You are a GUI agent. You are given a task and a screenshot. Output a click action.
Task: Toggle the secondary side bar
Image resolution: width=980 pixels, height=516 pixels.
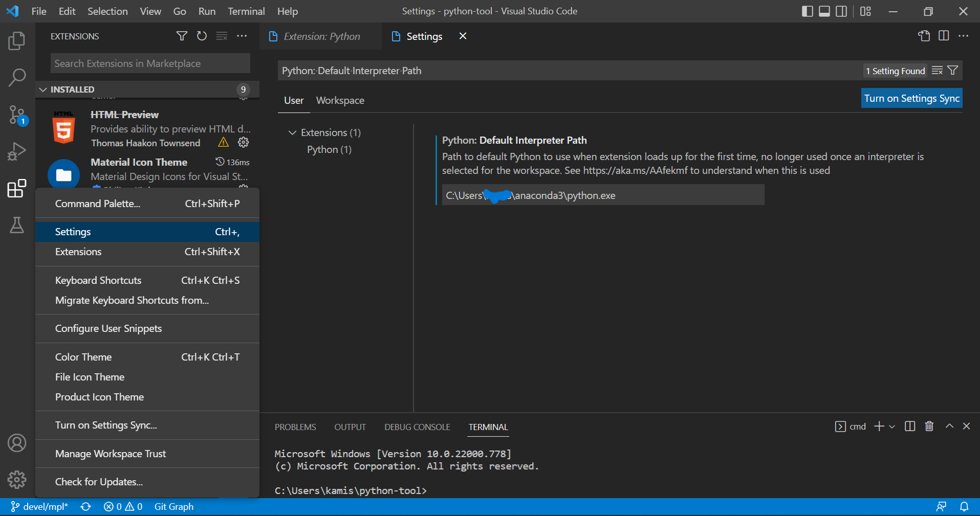(842, 11)
